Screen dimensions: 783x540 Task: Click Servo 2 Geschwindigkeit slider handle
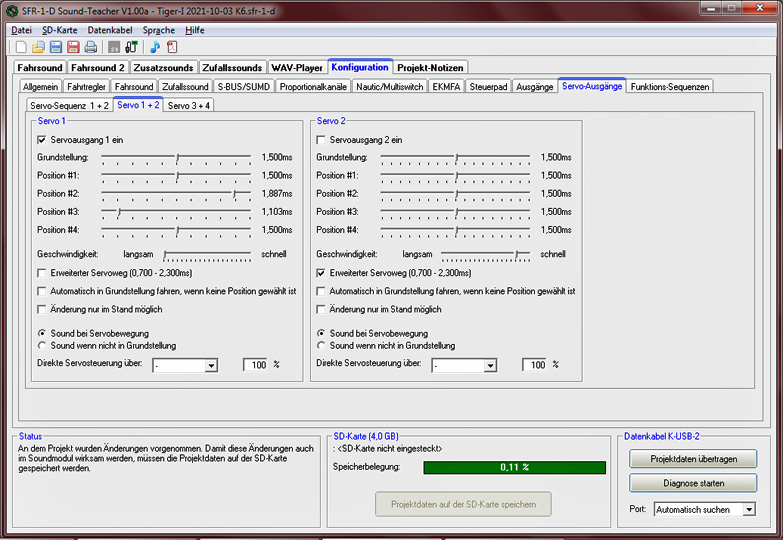[517, 255]
